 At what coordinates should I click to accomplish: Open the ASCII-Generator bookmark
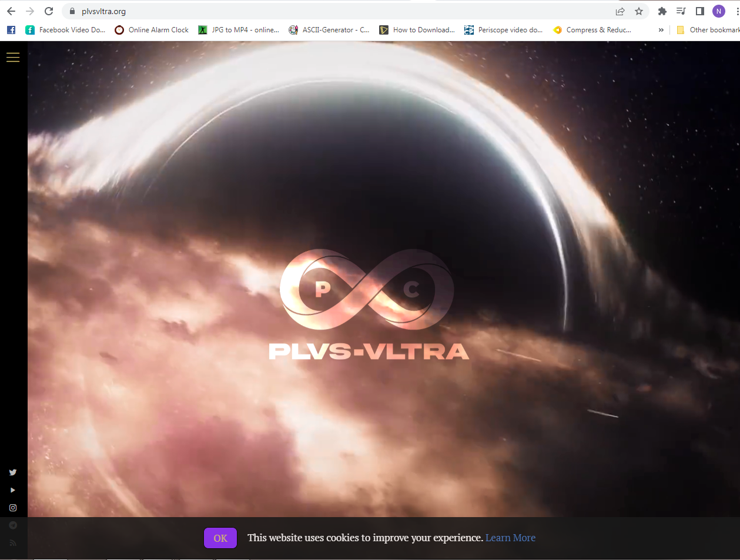coord(329,30)
